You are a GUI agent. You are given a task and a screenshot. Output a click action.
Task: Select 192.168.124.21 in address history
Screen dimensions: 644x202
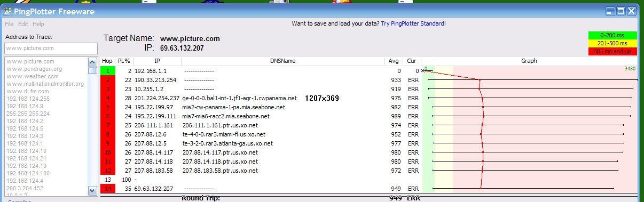(26, 158)
